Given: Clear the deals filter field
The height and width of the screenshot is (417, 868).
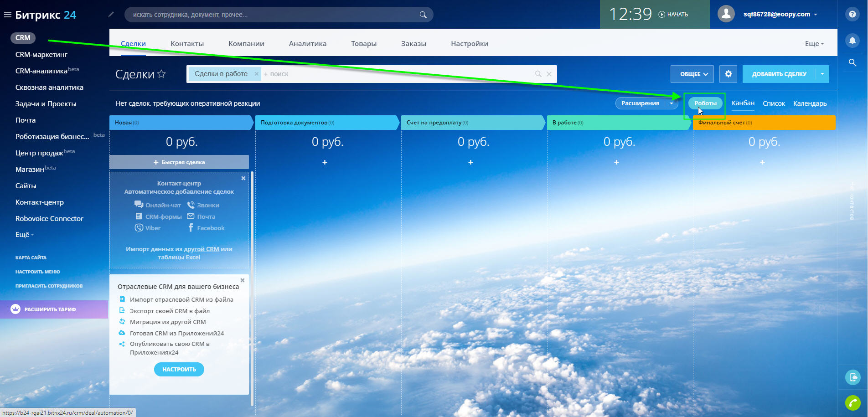Looking at the screenshot, I should point(549,74).
